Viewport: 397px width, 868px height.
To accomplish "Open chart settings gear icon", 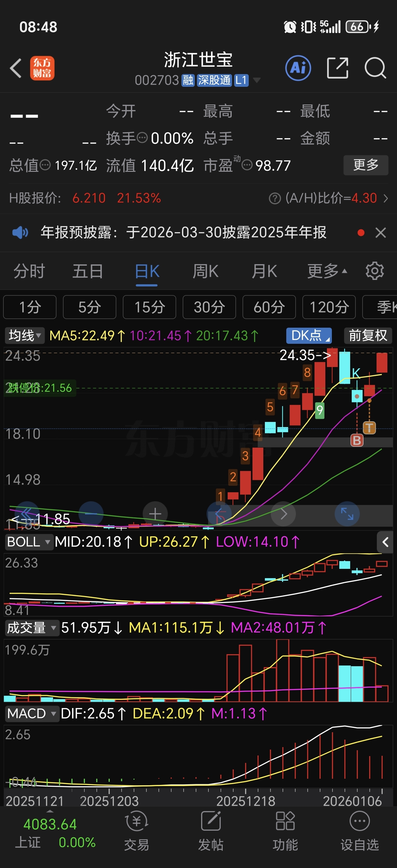I will click(x=375, y=271).
